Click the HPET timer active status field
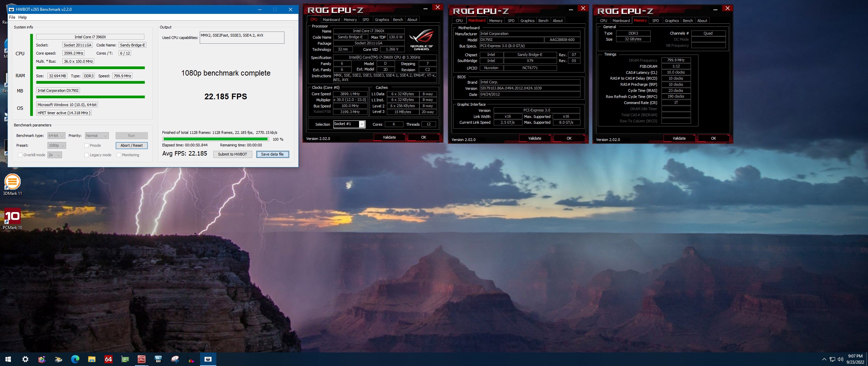This screenshot has height=366, width=868. tap(64, 113)
